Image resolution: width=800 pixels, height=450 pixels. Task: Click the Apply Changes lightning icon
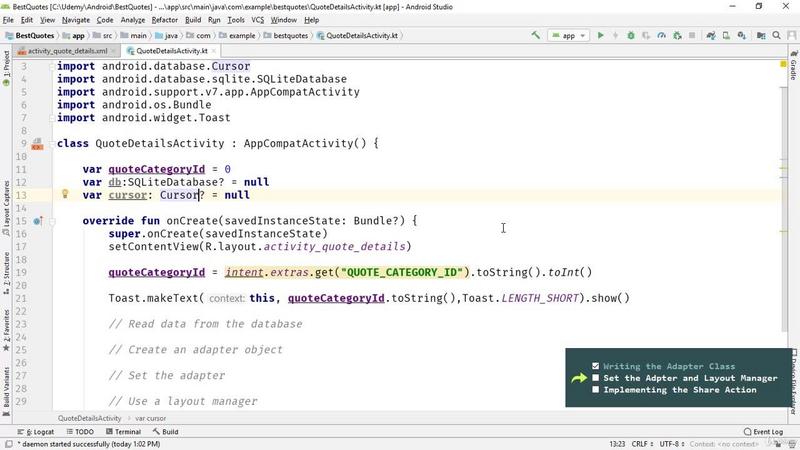coord(616,35)
